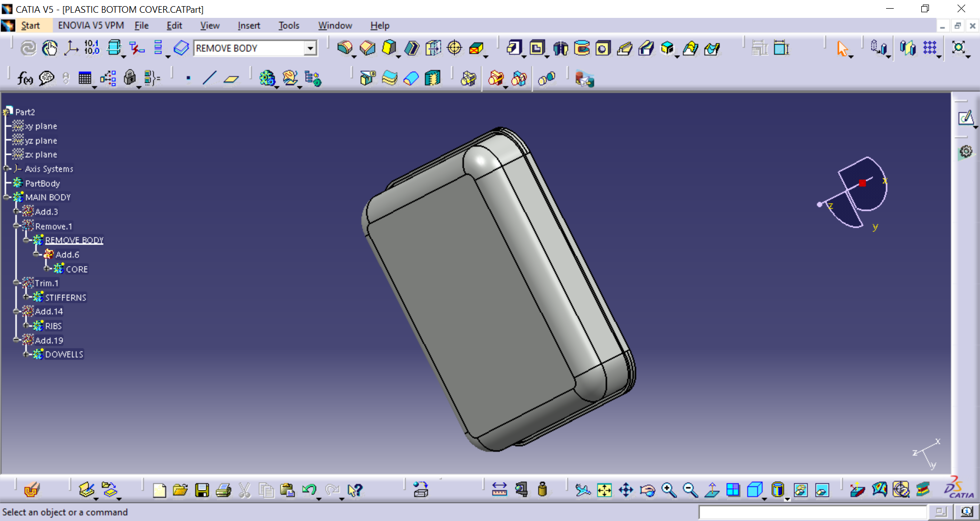Viewport: 980px width, 521px height.
Task: Open the ENOVIA V5 VPM menu
Action: point(91,26)
